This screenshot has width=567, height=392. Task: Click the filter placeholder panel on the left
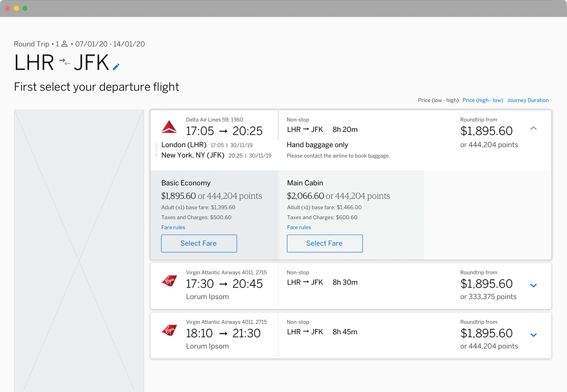79,251
